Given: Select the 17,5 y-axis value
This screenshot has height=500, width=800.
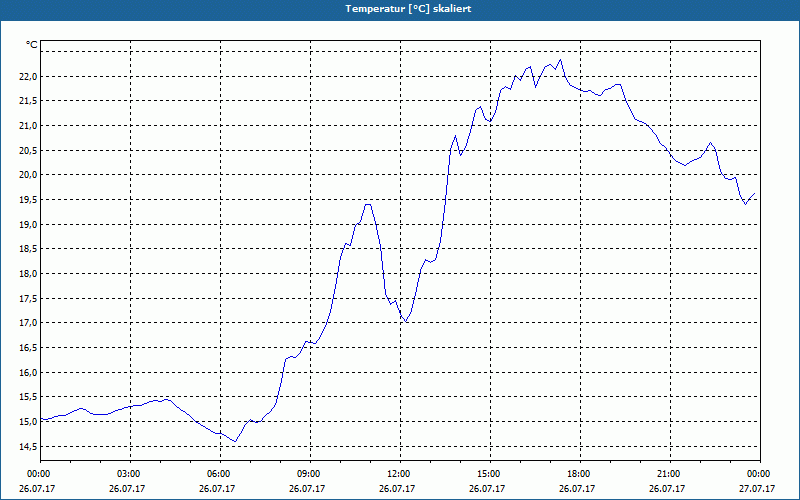Looking at the screenshot, I should pos(28,298).
